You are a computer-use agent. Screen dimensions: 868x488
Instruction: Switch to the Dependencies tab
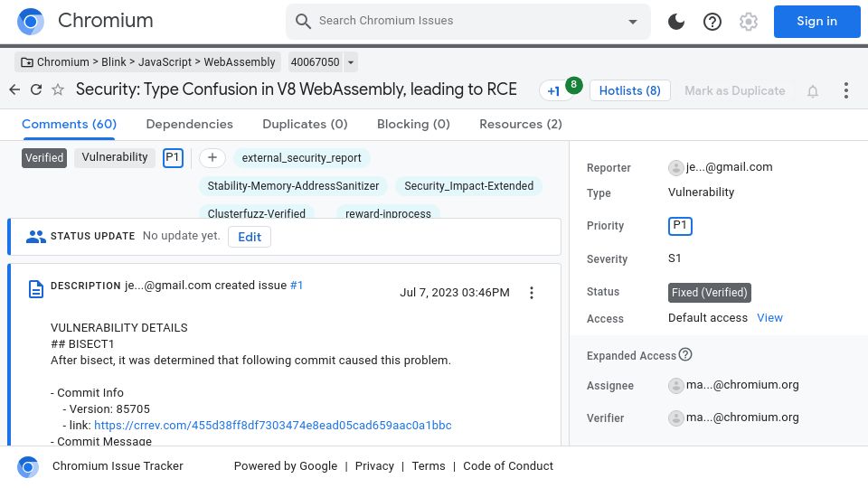[x=189, y=124]
